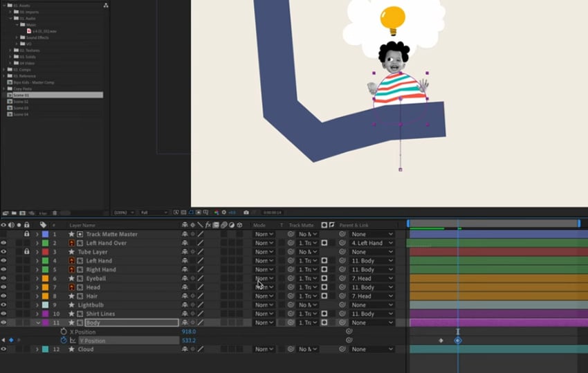Click the reset exposure icon in viewer
The height and width of the screenshot is (373, 588).
[224, 212]
